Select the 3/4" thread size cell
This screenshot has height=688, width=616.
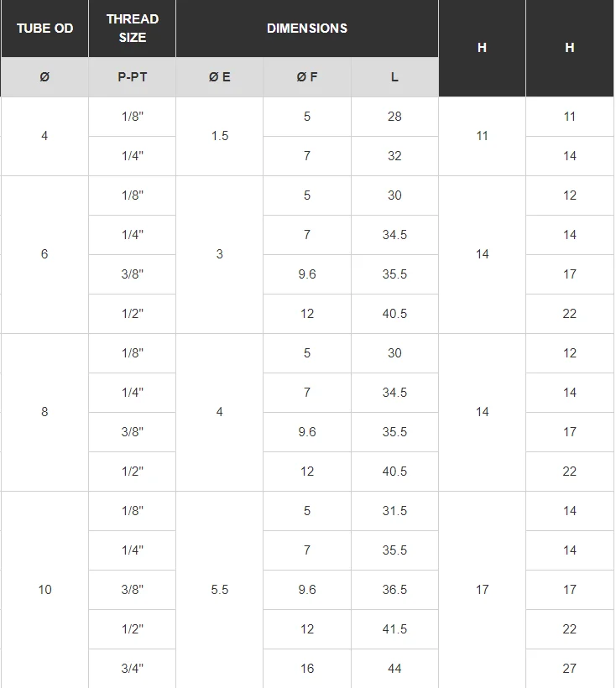click(x=132, y=669)
